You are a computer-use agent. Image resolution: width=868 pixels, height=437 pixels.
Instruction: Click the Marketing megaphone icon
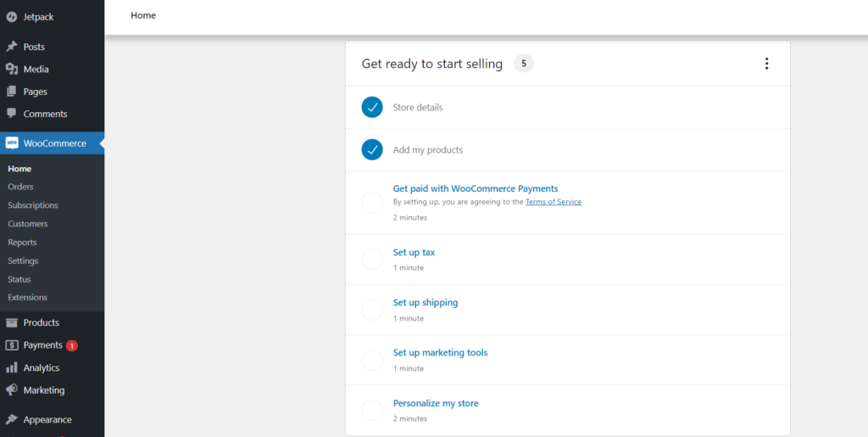click(12, 390)
